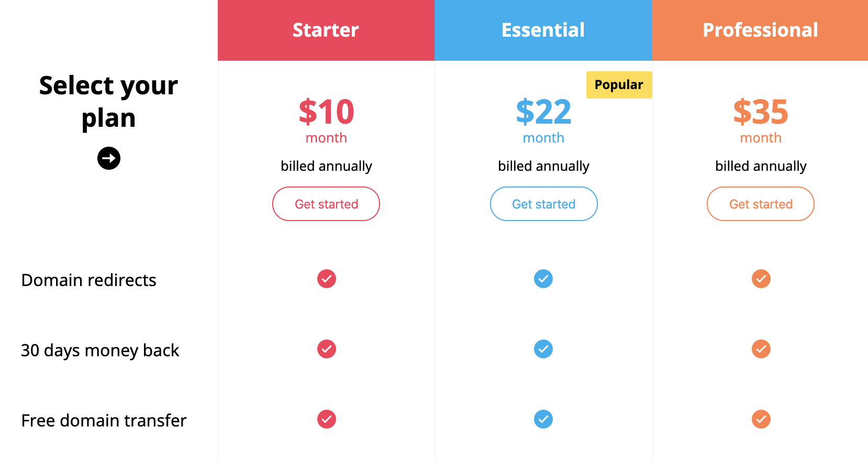The width and height of the screenshot is (868, 460).
Task: Click Professional's Domain redirects checkmark icon
Action: [761, 279]
